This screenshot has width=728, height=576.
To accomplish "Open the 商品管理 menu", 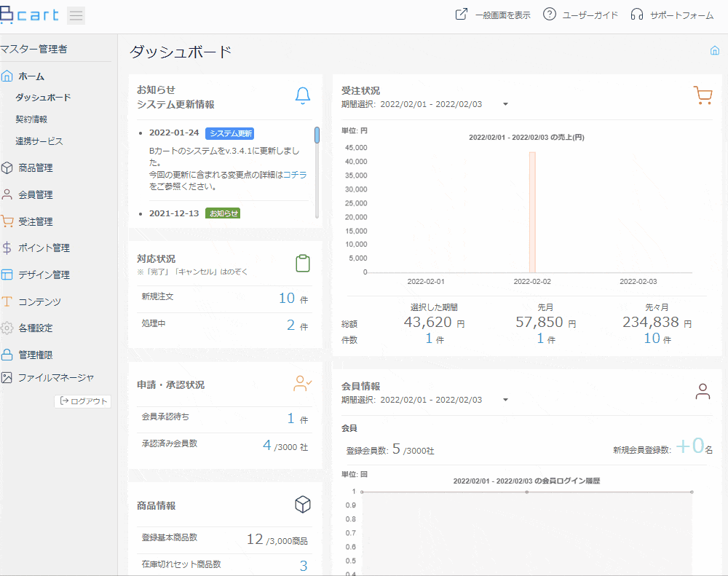I will (x=36, y=167).
